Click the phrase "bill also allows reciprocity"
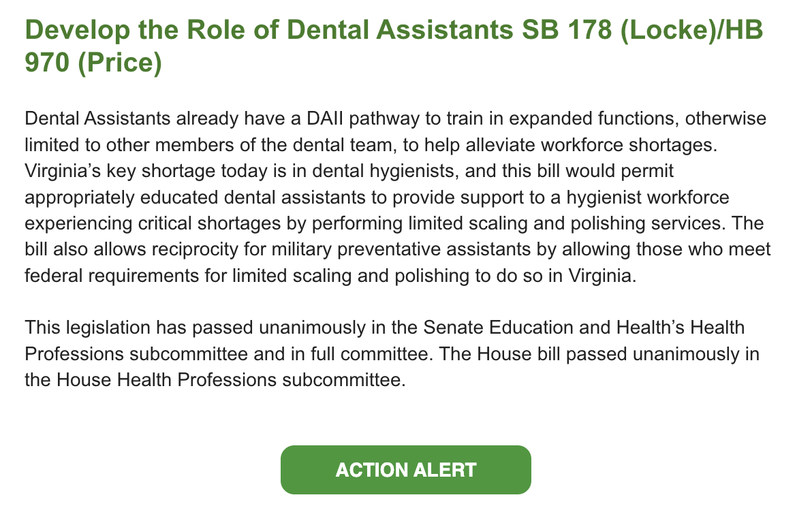 [134, 249]
